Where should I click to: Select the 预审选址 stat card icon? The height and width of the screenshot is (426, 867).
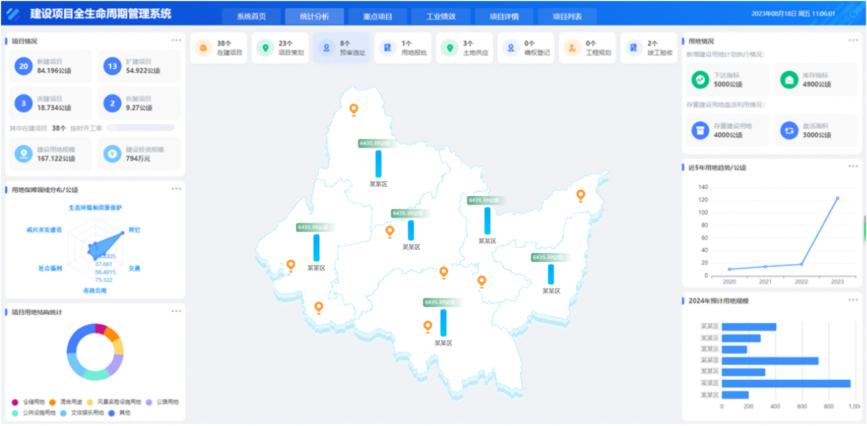point(327,48)
